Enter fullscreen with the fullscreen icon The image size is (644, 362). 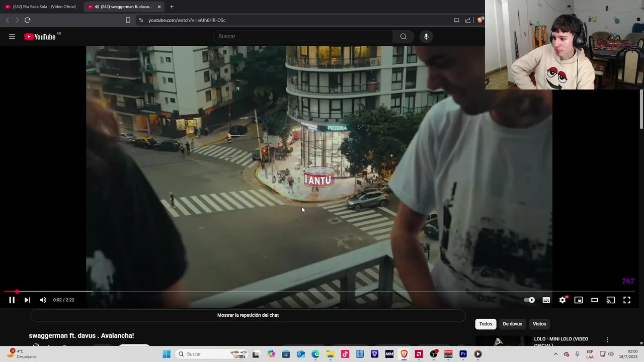coord(627,300)
